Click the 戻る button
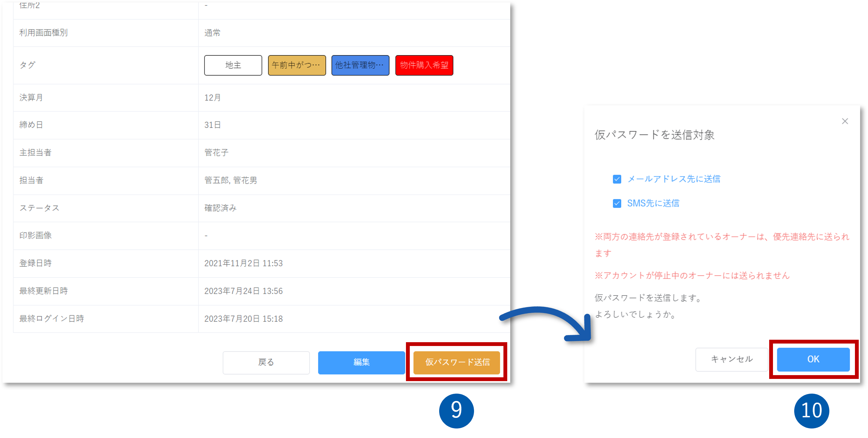 266,362
